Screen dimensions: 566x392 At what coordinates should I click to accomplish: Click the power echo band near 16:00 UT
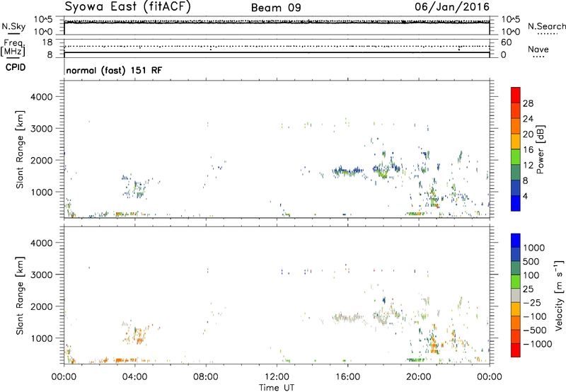[x=348, y=171]
